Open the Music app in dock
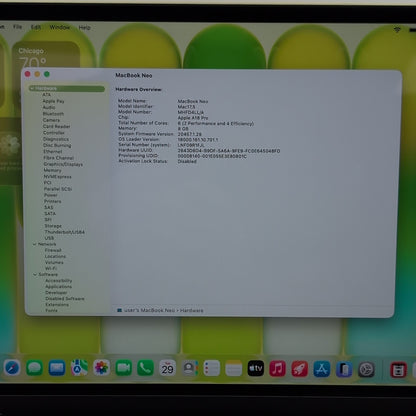 coord(278,369)
